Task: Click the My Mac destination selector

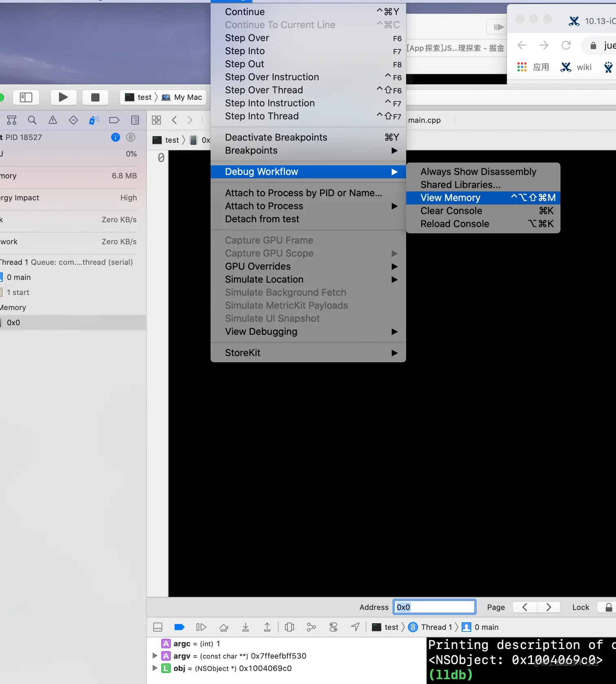Action: point(182,97)
